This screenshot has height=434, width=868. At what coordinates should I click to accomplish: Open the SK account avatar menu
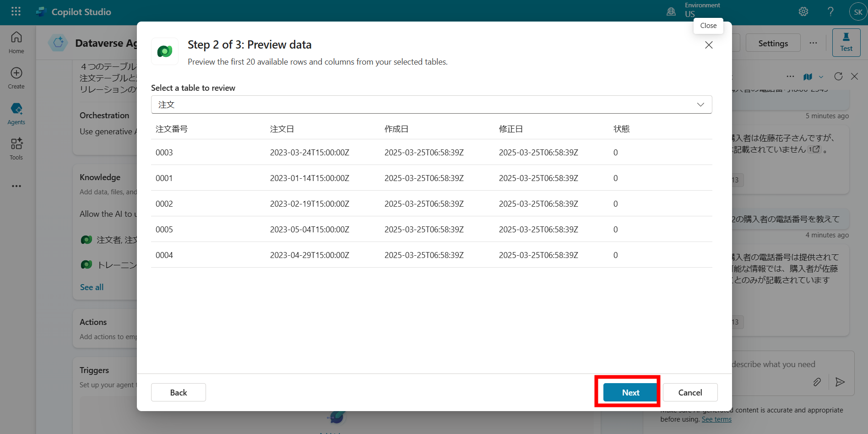point(858,11)
